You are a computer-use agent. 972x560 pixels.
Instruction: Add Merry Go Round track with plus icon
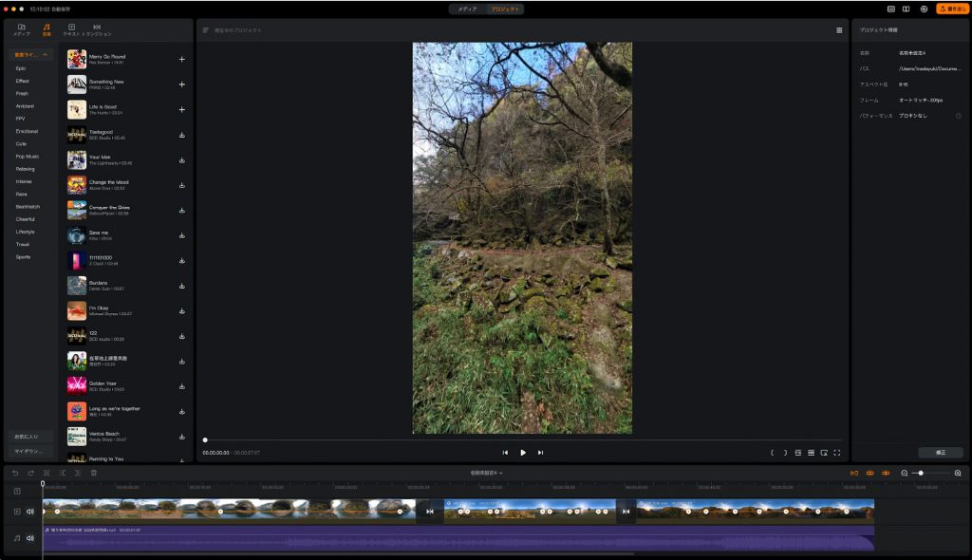181,59
